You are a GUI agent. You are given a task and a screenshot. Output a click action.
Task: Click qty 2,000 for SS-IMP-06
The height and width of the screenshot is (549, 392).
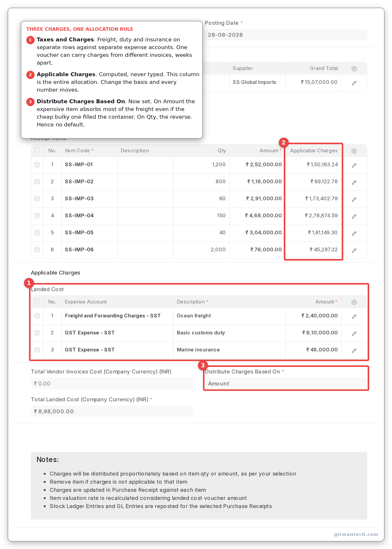point(218,249)
